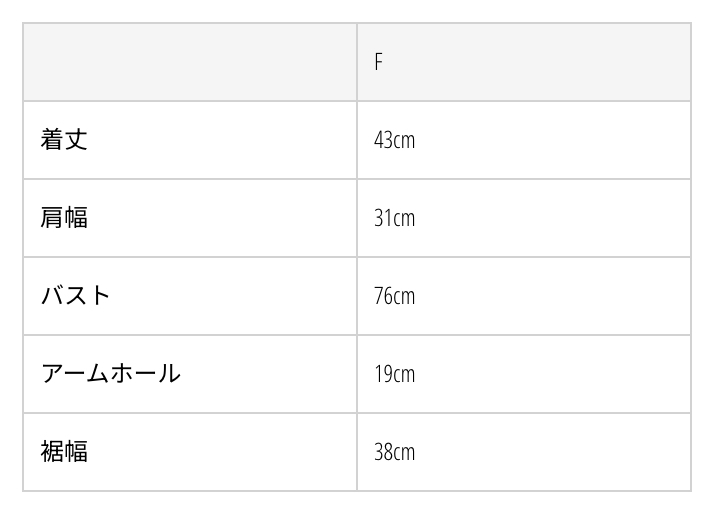This screenshot has height=517, width=713.
Task: Select the 31cm shoulder width value
Action: coord(394,218)
